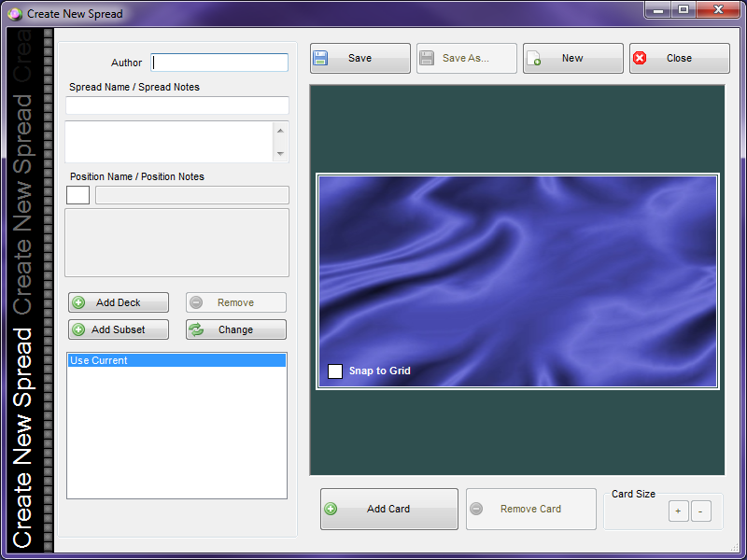This screenshot has width=747, height=560.
Task: Click the Spread Name input field
Action: coord(176,105)
